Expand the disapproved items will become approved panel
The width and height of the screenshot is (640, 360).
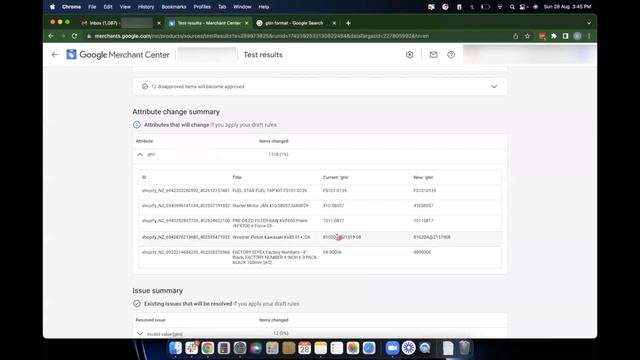pyautogui.click(x=494, y=87)
